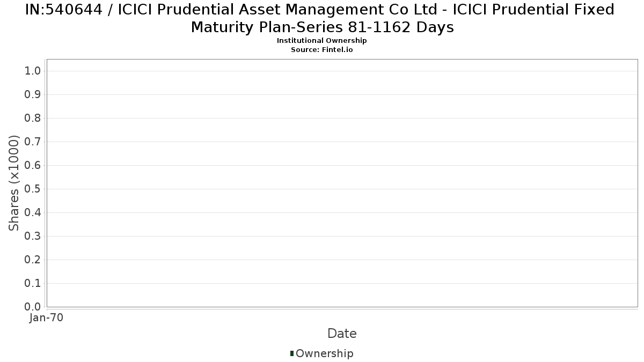Click the Ownership legend label

[324, 353]
